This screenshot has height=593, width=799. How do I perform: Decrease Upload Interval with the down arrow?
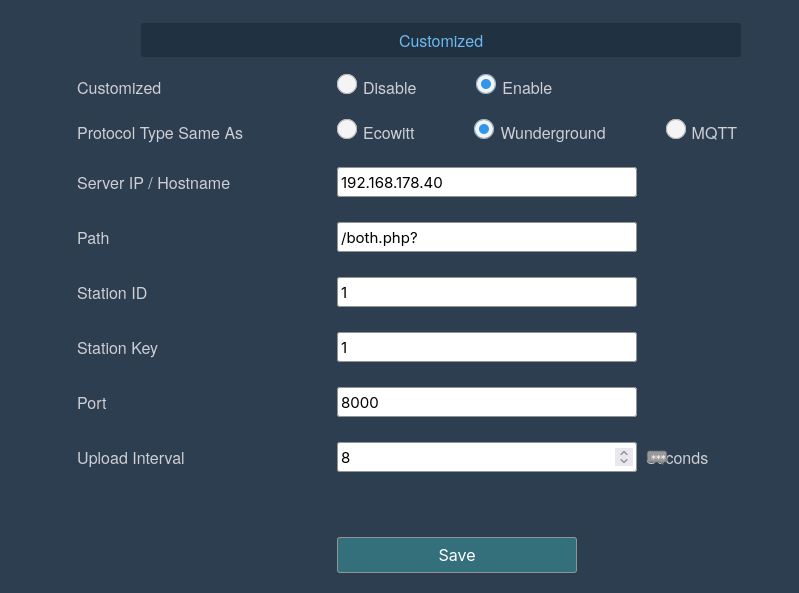tap(624, 461)
